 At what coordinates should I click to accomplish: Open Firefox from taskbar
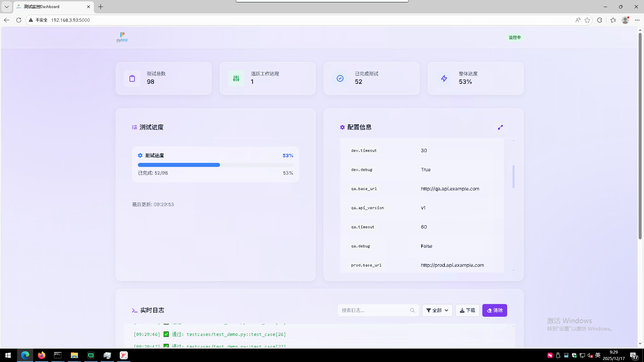point(41,355)
